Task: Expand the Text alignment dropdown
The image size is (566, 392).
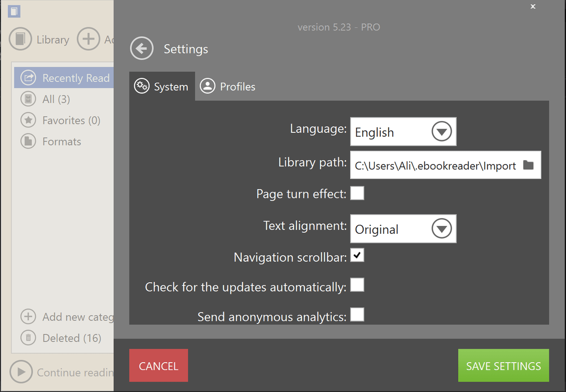Action: 442,229
